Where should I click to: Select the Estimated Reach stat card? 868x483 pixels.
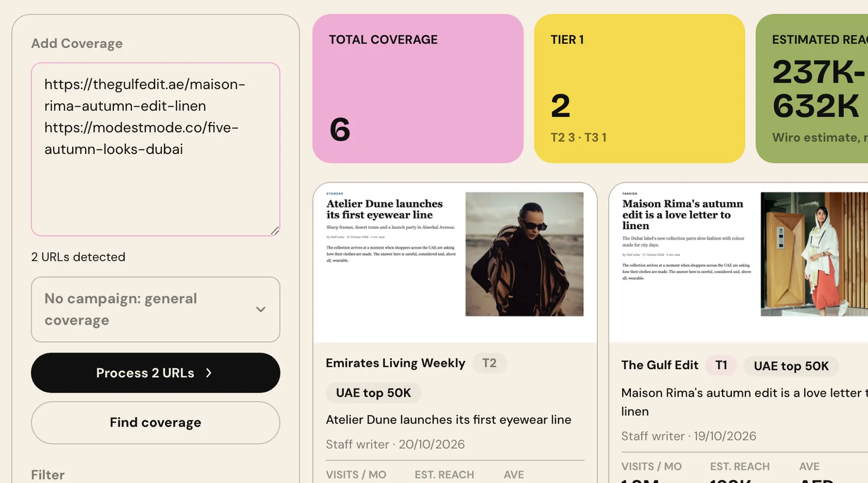point(812,88)
